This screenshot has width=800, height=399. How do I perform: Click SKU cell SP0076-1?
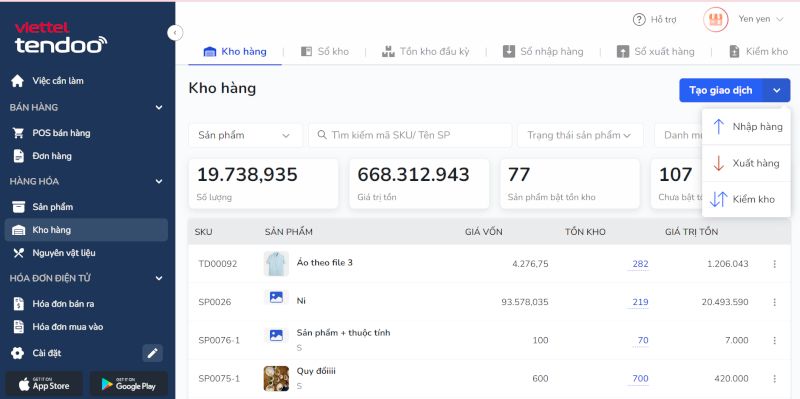(x=219, y=340)
